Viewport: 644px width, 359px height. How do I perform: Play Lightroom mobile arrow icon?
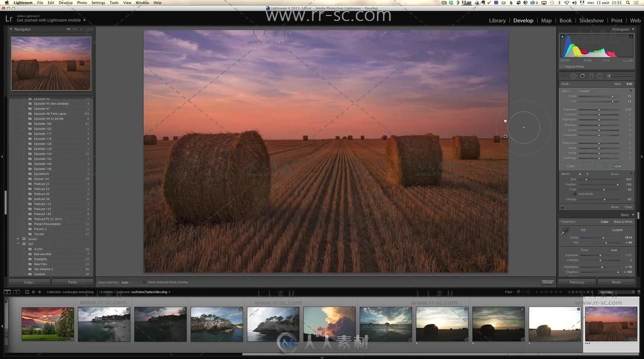84,20
